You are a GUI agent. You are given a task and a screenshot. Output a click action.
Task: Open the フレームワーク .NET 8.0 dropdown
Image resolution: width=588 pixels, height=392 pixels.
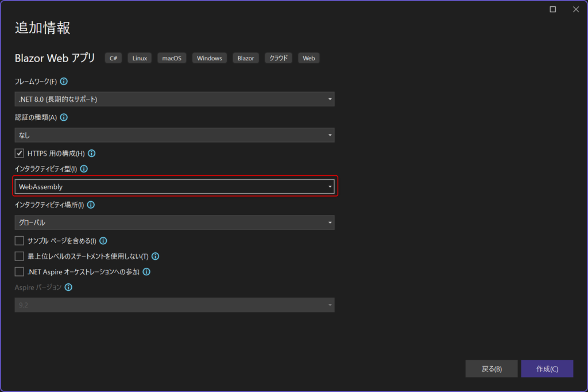click(x=175, y=99)
